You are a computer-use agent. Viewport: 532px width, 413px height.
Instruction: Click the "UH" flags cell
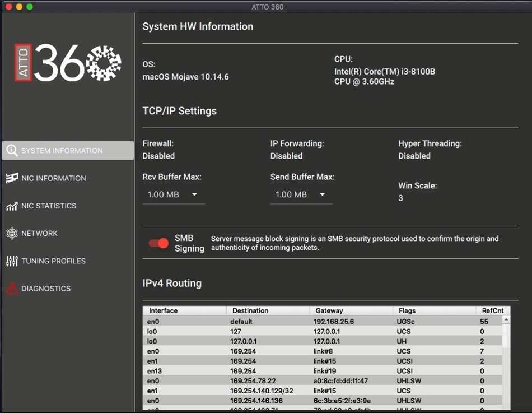pyautogui.click(x=402, y=341)
